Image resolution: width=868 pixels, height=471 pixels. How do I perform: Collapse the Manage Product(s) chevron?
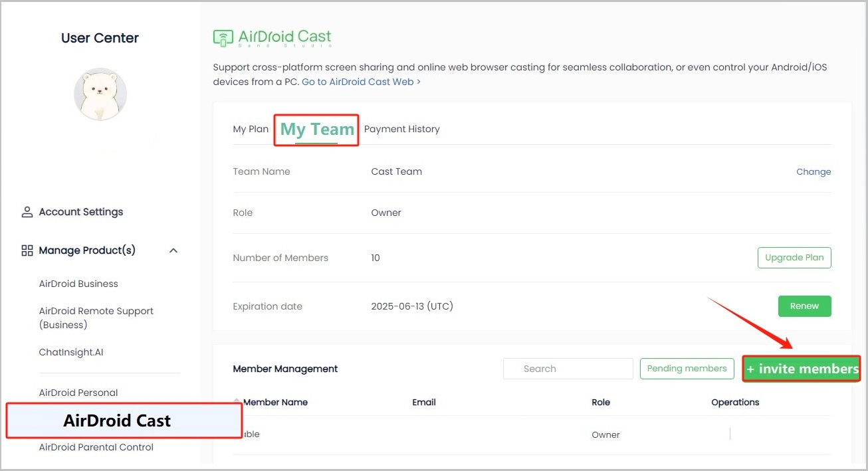173,250
